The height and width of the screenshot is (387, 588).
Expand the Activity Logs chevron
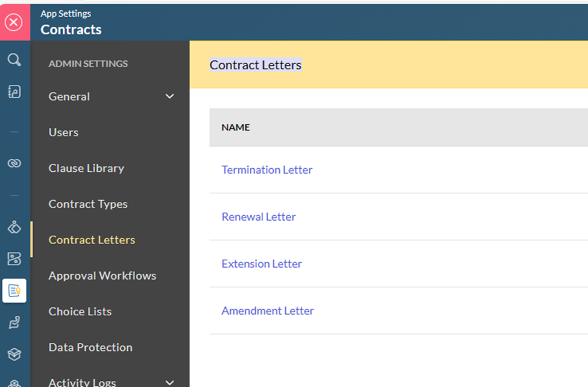pyautogui.click(x=169, y=383)
